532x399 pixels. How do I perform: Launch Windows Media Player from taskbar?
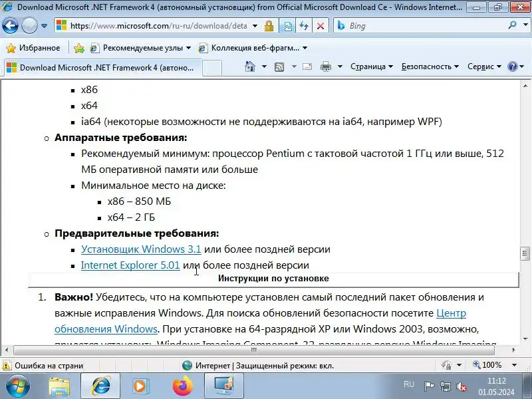point(140,386)
